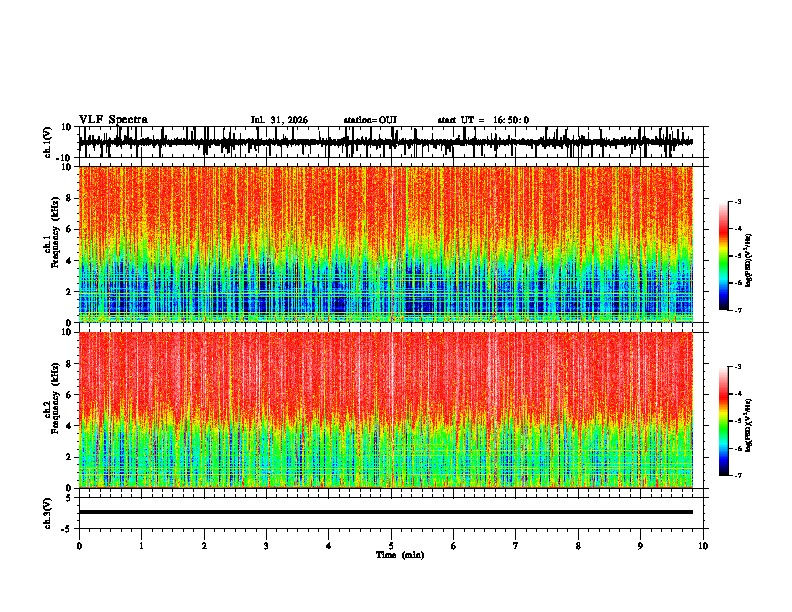Click the time axis tick label 0
Screen dimensions: 792x612
click(x=79, y=546)
